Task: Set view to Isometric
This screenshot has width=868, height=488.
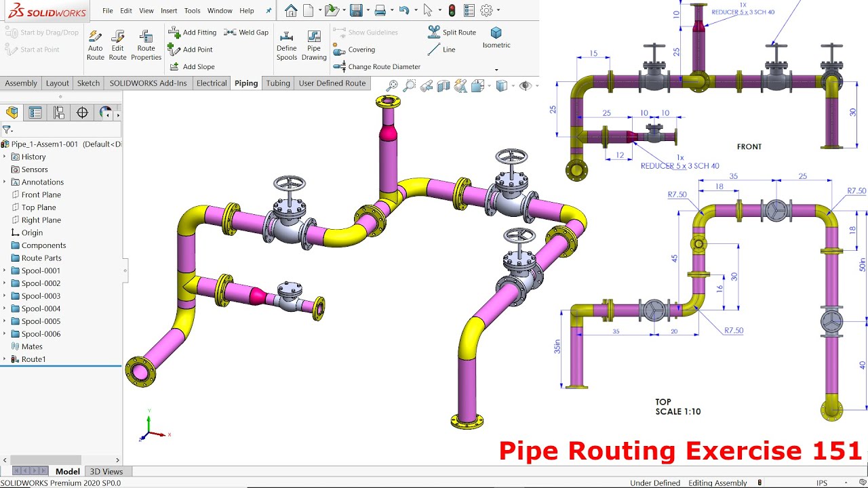Action: point(496,38)
